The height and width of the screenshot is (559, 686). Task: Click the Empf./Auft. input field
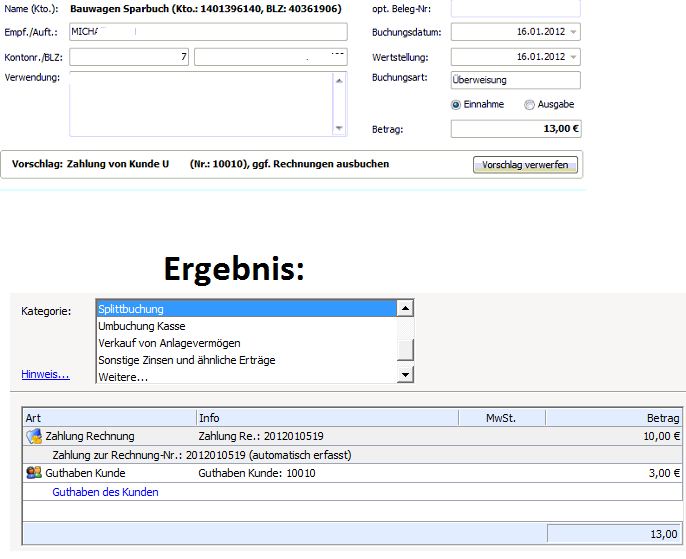pos(208,32)
